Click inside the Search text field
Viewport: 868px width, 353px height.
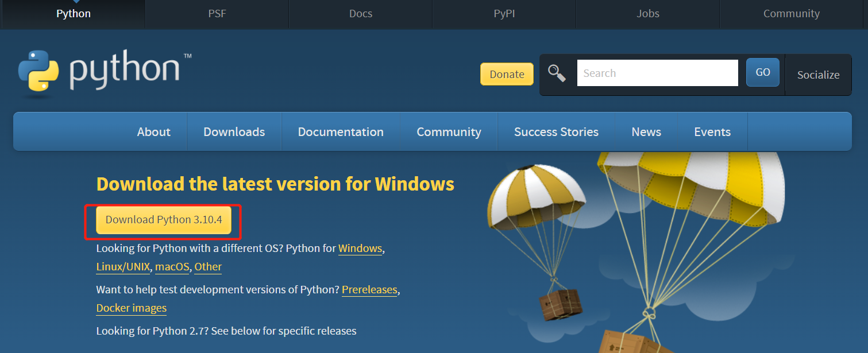[x=657, y=73]
